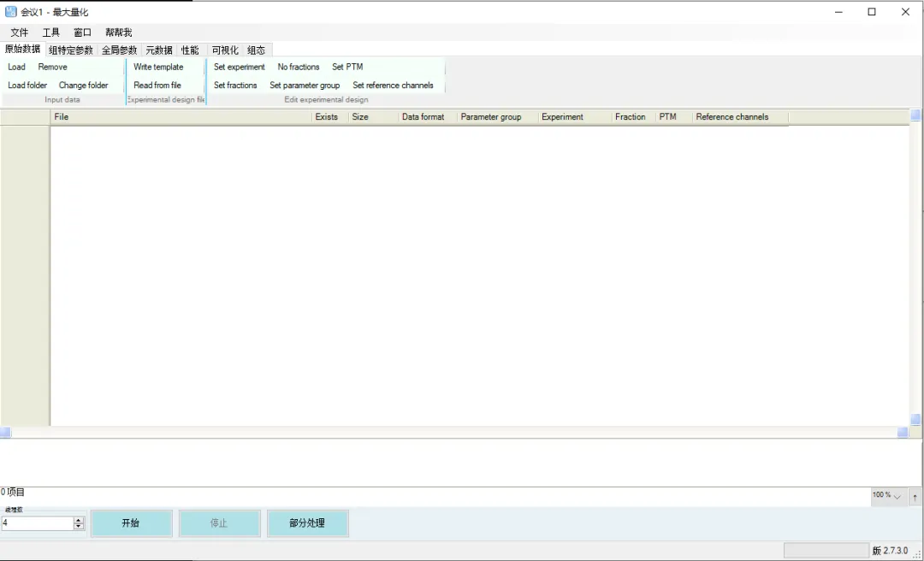Click the 部分处理 button
This screenshot has width=924, height=561.
307,523
